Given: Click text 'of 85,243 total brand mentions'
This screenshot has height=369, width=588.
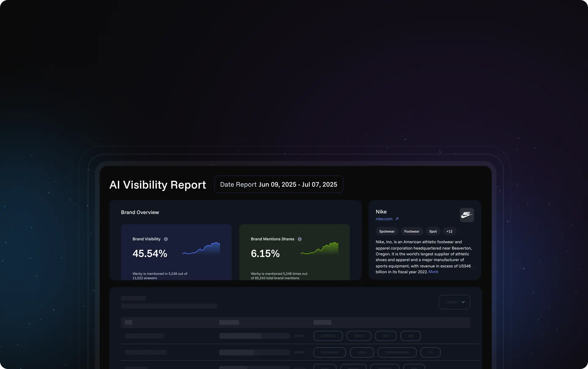Looking at the screenshot, I should click(275, 278).
